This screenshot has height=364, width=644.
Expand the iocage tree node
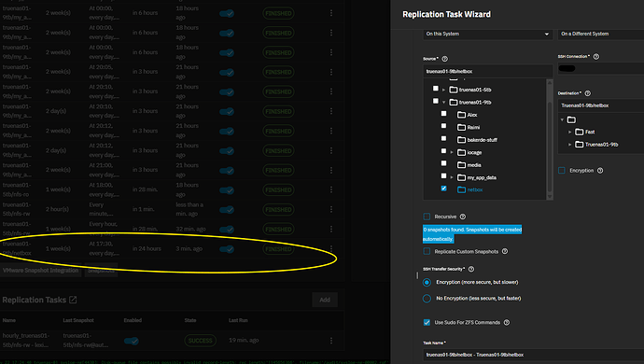452,152
